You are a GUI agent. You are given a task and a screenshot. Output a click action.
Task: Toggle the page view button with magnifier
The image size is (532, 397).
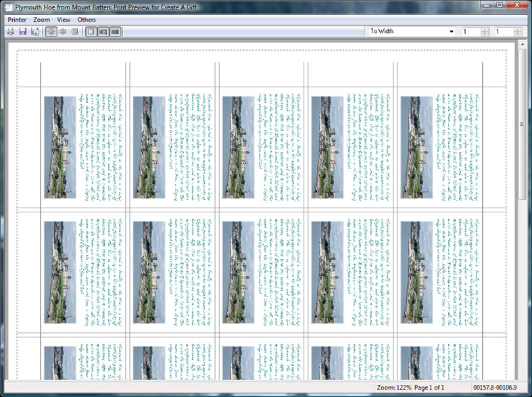[103, 32]
